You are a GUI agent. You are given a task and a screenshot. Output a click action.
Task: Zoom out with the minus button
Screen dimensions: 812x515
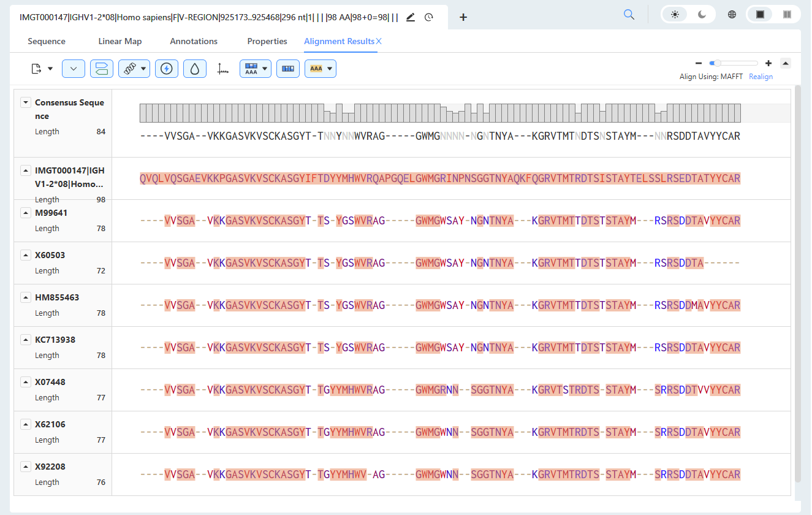coord(698,63)
